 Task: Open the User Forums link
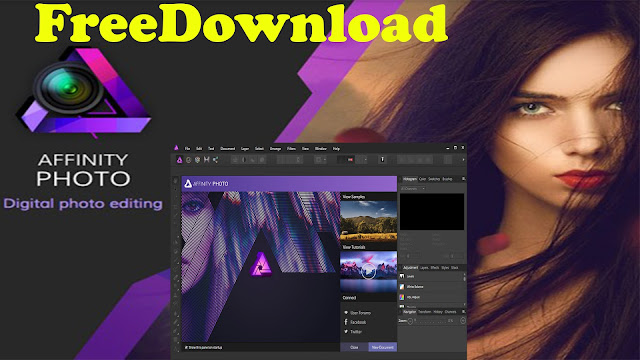pyautogui.click(x=361, y=313)
